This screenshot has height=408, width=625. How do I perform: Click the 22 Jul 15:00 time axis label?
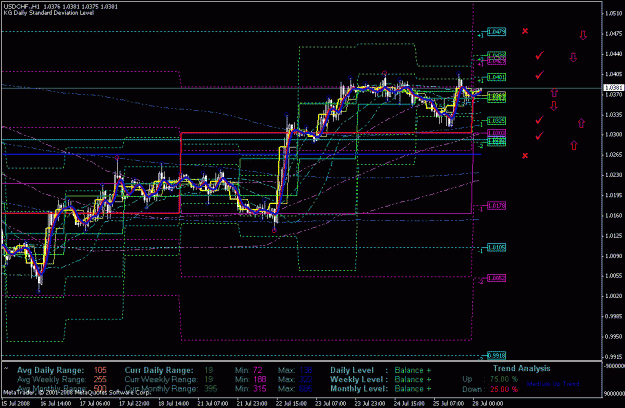point(291,404)
